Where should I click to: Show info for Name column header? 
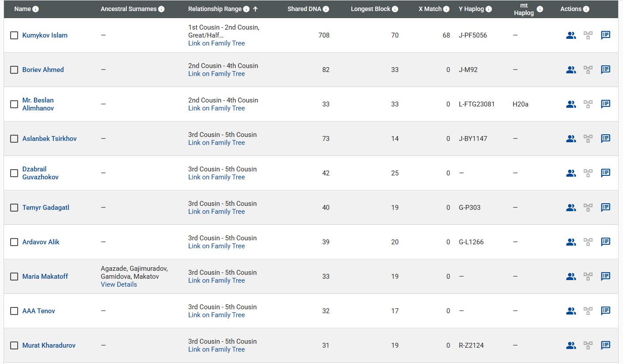click(36, 9)
